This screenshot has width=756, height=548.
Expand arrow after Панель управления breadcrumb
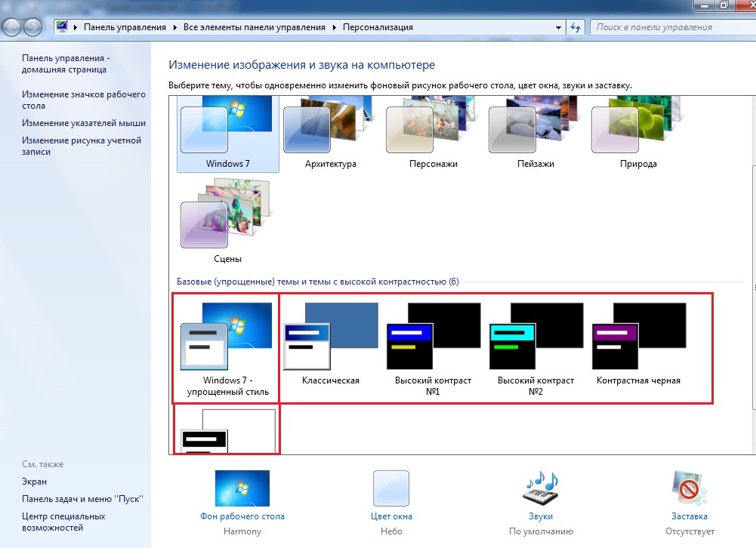[174, 27]
